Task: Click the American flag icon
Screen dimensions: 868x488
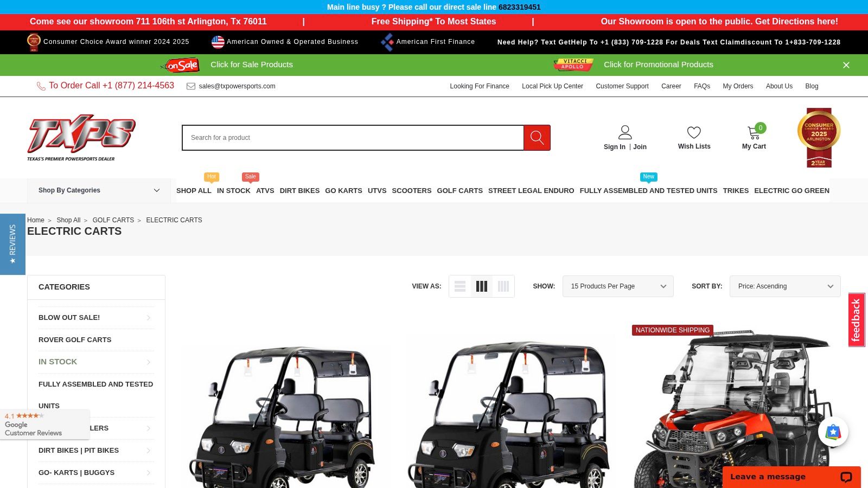Action: (x=218, y=42)
